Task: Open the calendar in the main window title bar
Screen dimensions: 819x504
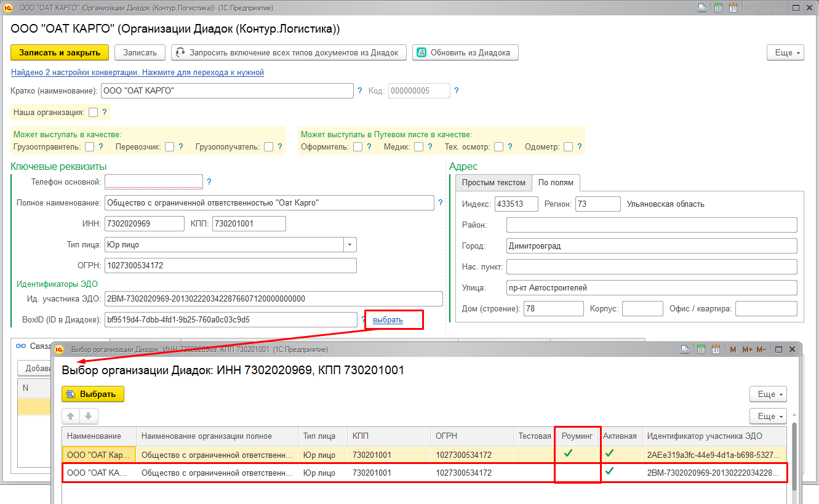Action: 733,8
